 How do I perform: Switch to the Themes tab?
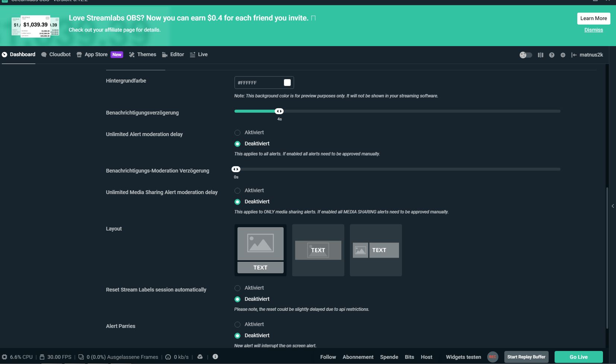[143, 55]
